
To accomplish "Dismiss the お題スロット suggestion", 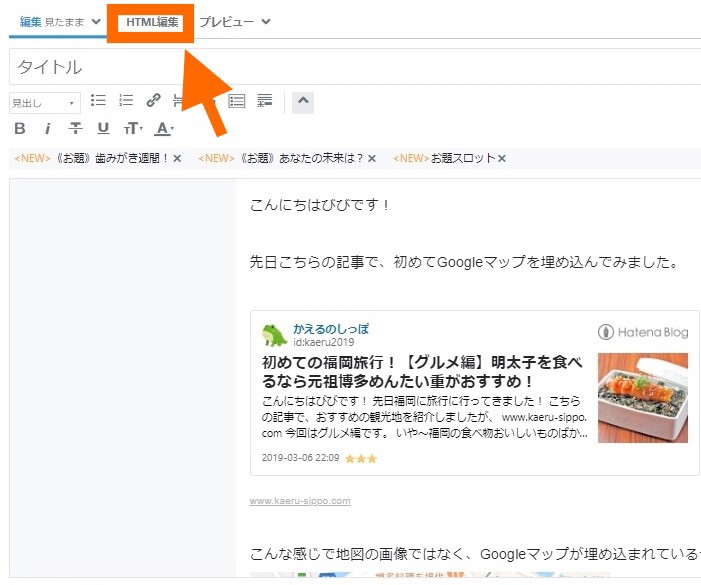I will point(502,159).
